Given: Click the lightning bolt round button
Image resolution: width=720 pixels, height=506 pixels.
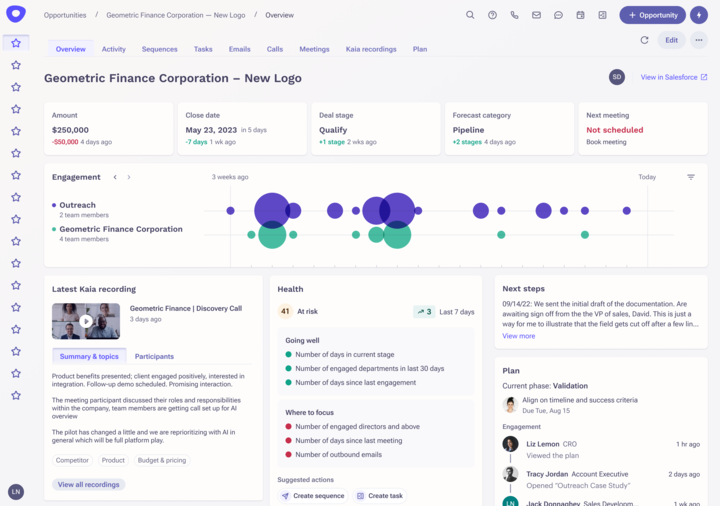Looking at the screenshot, I should click(699, 15).
